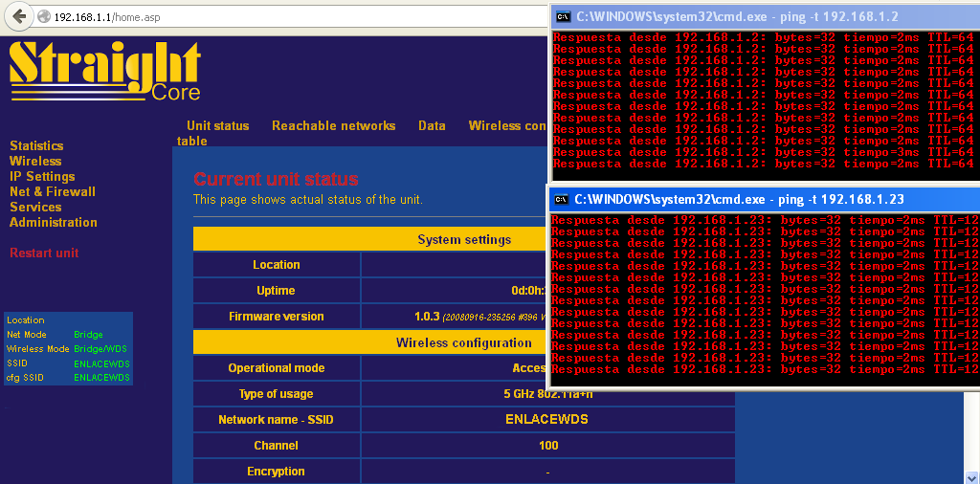The width and height of the screenshot is (980, 484).
Task: Switch to the Unit status tab
Action: point(217,125)
